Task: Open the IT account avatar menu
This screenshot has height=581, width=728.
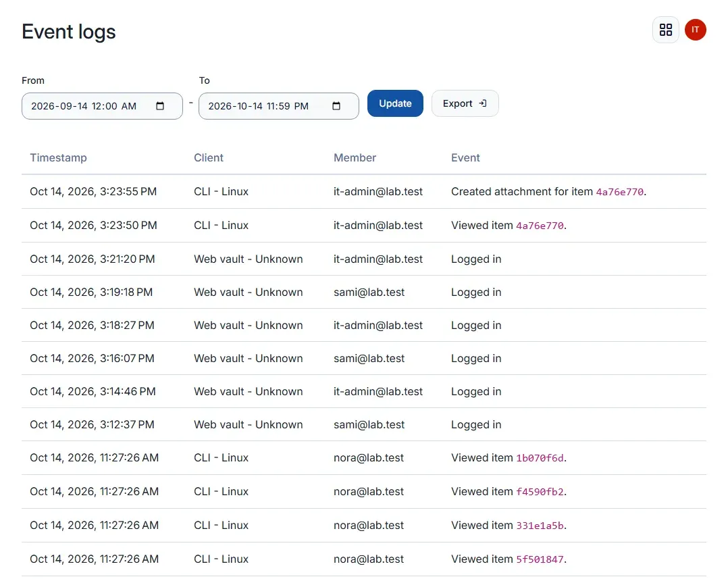Action: (x=695, y=30)
